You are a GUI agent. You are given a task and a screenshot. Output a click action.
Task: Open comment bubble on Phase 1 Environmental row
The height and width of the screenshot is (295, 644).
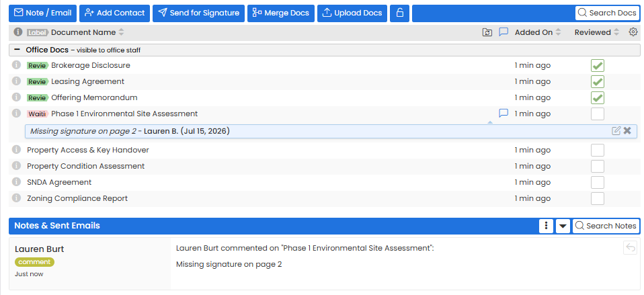504,114
